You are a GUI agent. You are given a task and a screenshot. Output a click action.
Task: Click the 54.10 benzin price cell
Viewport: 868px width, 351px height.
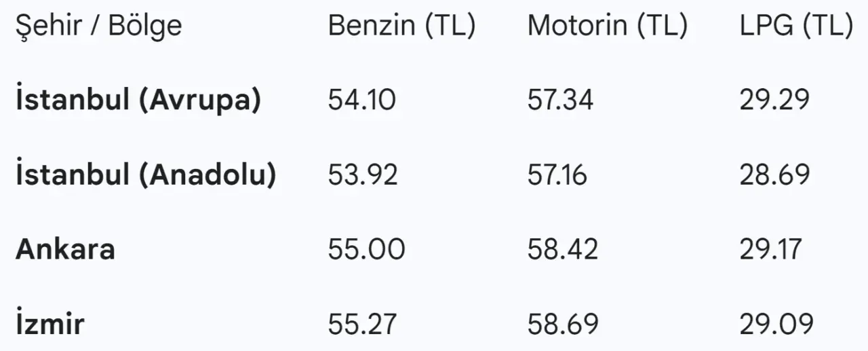coord(361,100)
